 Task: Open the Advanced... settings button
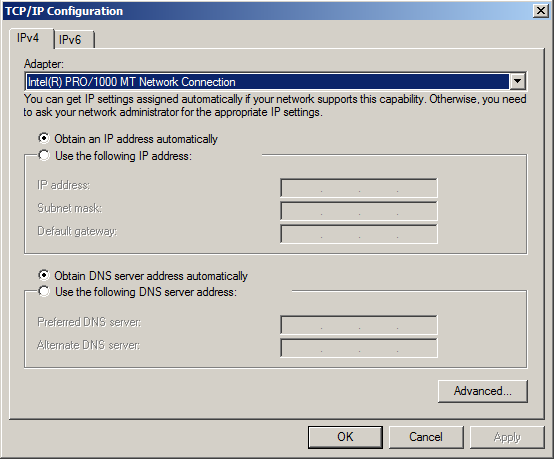click(x=483, y=391)
